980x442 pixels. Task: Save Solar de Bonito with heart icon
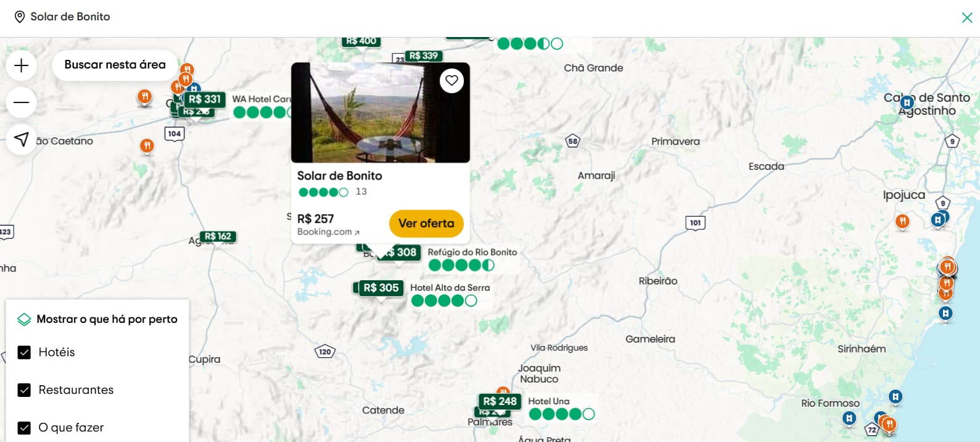(x=452, y=80)
